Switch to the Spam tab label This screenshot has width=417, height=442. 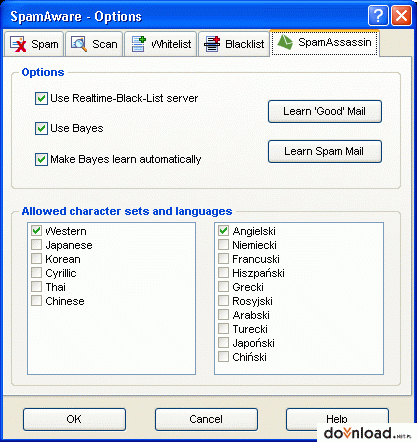click(45, 44)
